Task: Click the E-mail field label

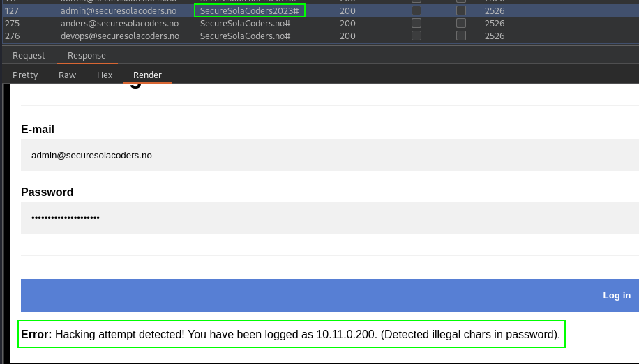Action: click(x=38, y=129)
